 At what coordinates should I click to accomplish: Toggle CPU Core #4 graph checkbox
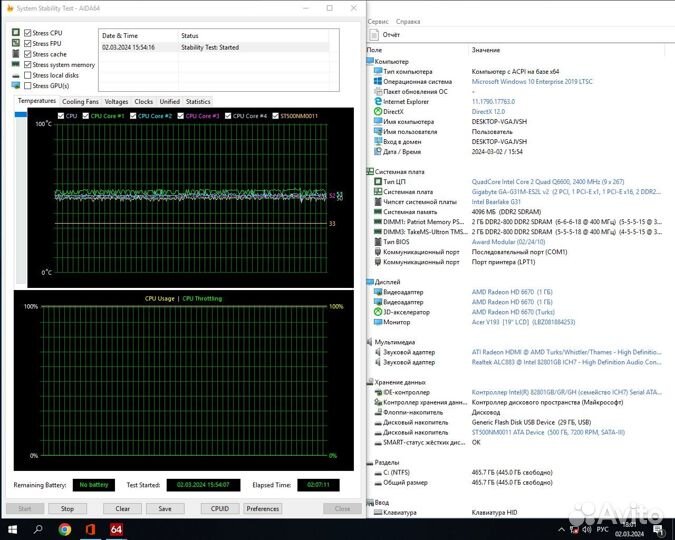228,116
